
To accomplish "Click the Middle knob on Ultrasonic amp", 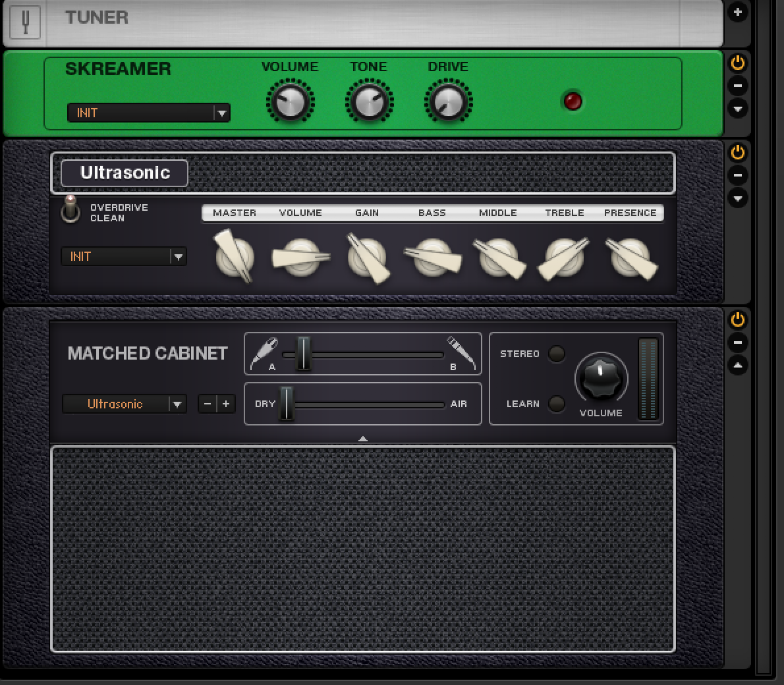I will [499, 258].
